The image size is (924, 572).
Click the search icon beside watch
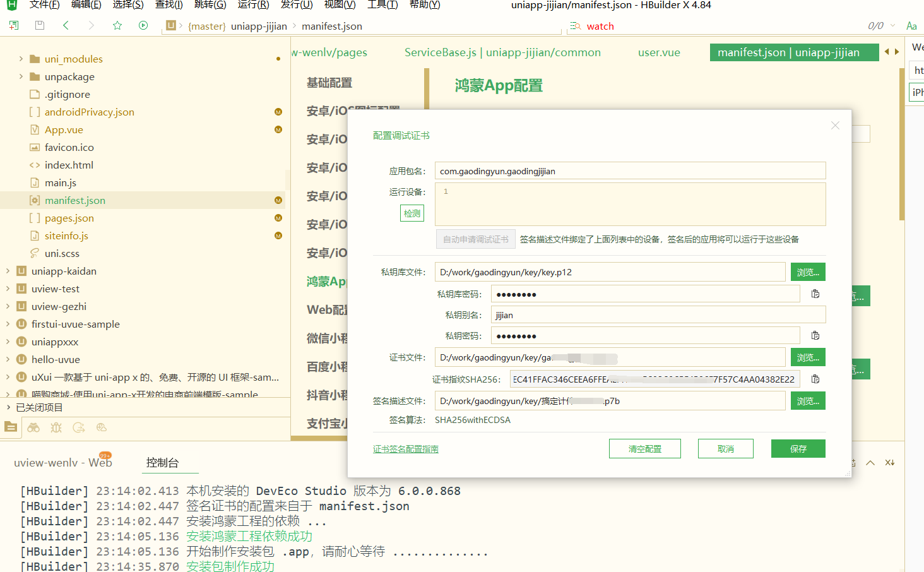click(x=576, y=26)
